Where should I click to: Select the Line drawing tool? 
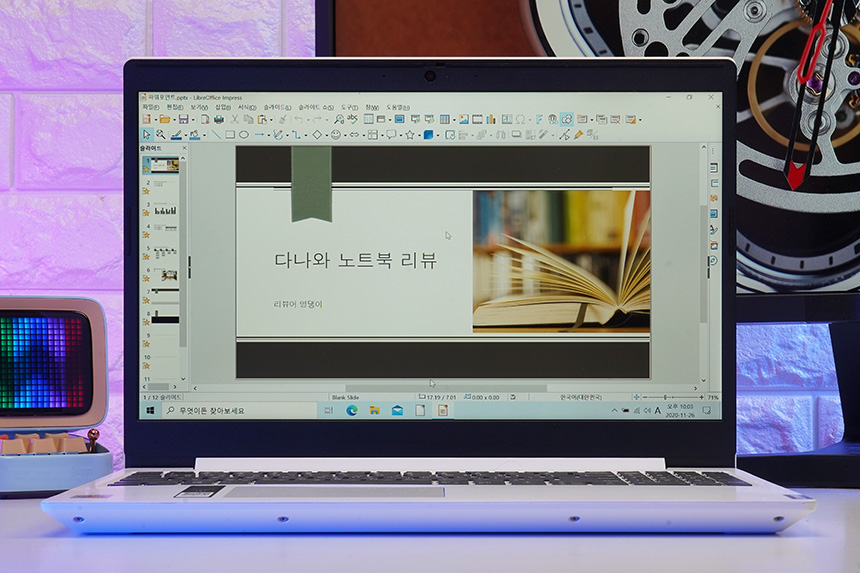(x=217, y=134)
